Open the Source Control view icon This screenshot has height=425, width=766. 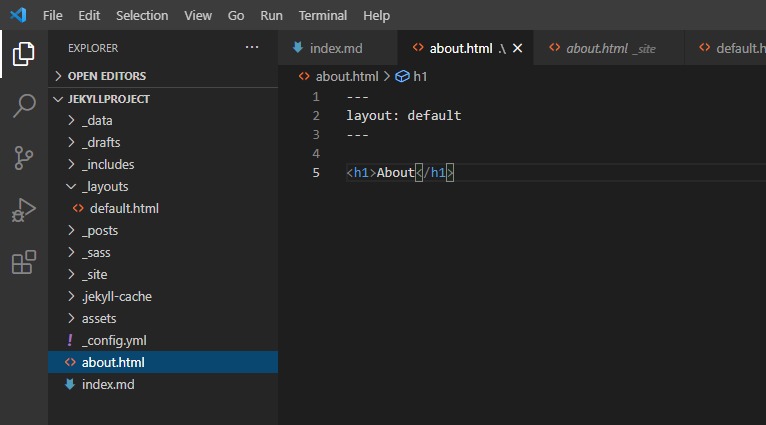[x=24, y=158]
